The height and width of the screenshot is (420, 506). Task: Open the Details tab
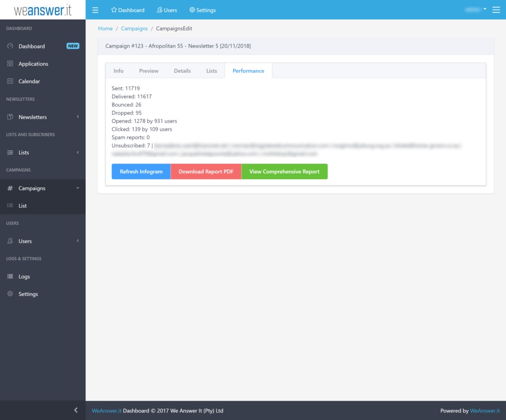[x=182, y=71]
